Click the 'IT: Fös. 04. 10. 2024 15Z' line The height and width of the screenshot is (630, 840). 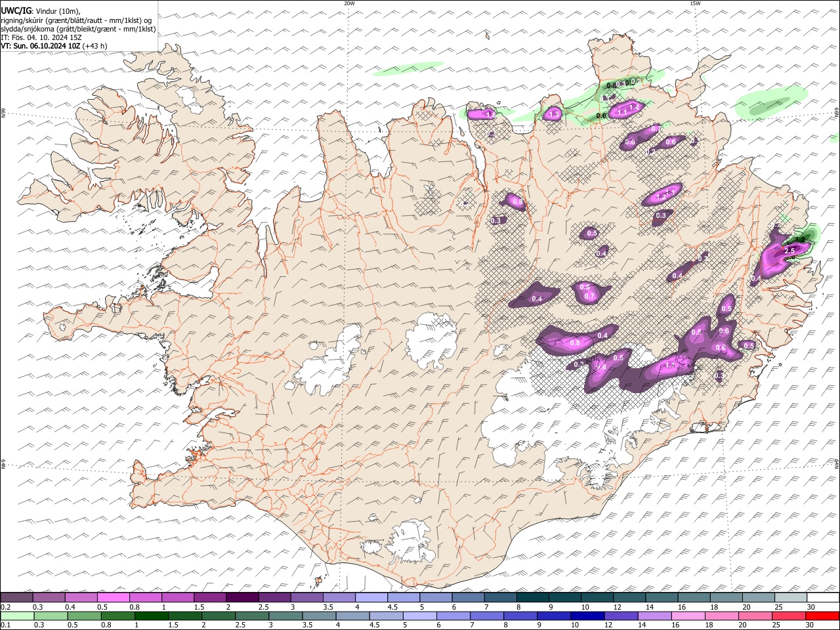point(41,37)
